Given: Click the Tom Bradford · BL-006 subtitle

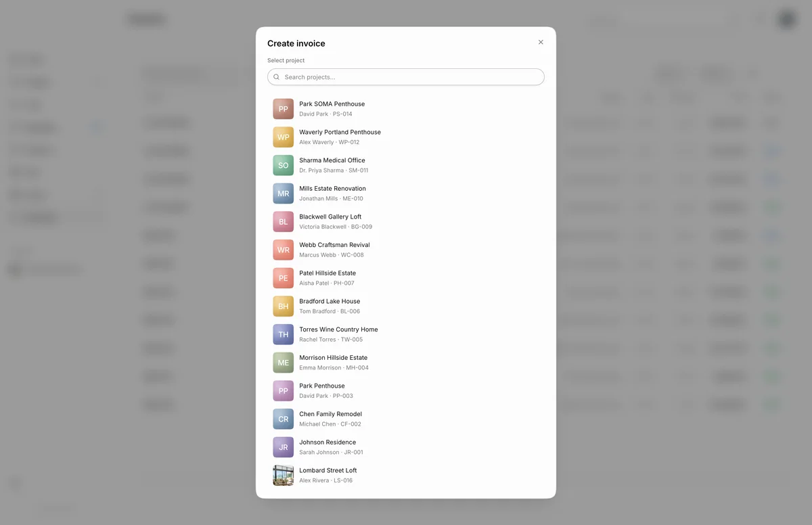Looking at the screenshot, I should click(330, 311).
